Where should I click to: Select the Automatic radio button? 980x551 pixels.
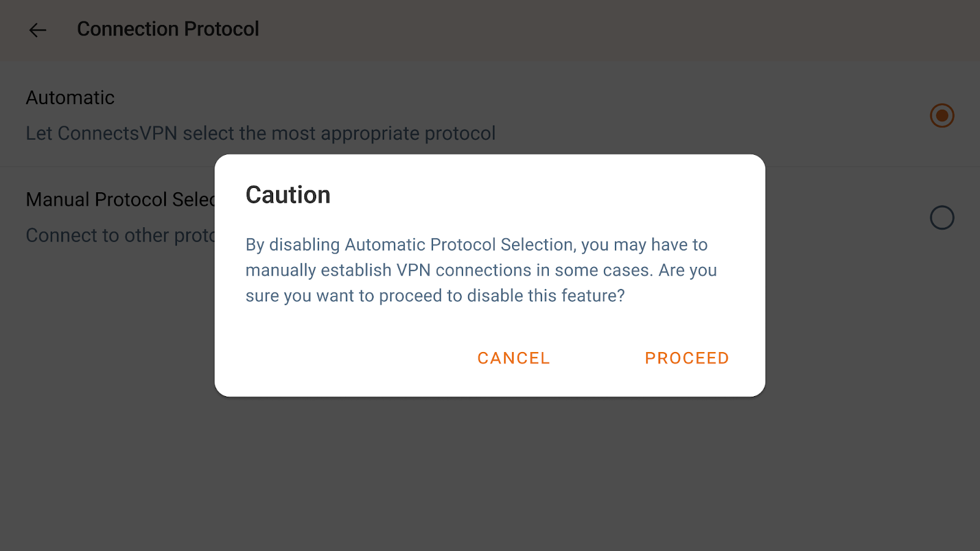941,116
